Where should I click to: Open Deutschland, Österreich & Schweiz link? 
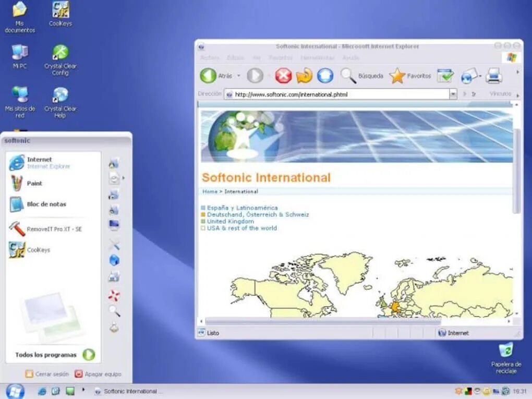click(258, 214)
